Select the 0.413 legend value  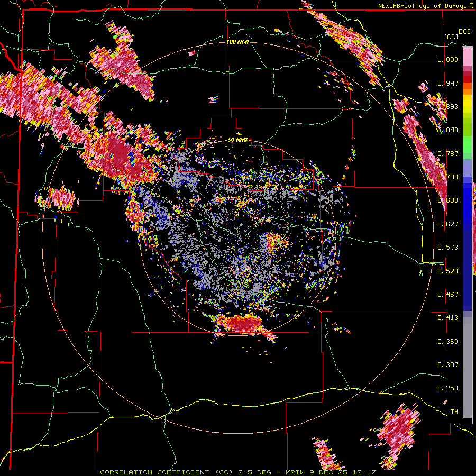coord(448,318)
